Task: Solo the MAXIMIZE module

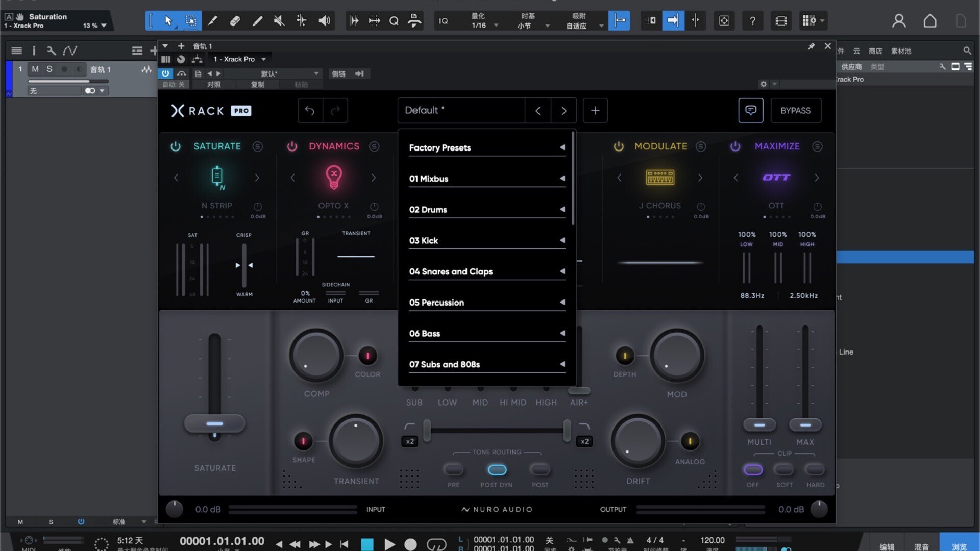Action: tap(817, 147)
